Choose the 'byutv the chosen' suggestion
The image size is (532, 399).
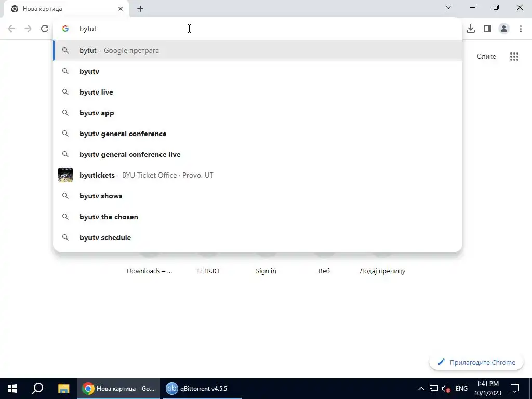coord(258,217)
